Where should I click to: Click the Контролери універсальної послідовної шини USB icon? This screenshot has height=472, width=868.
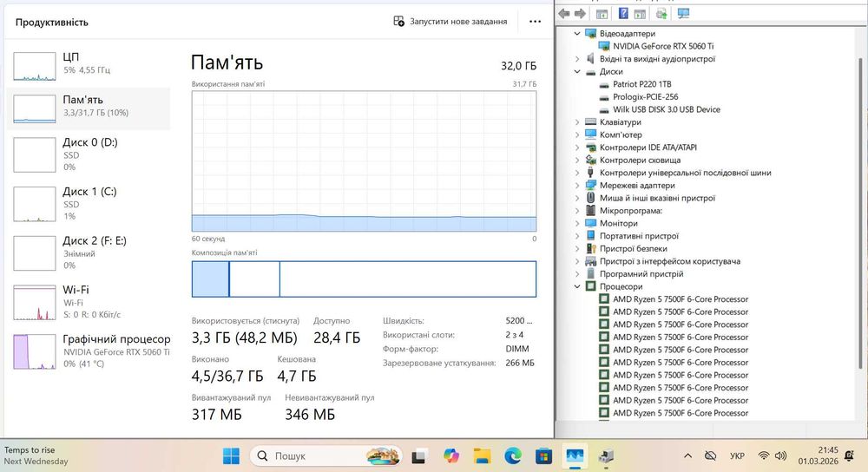(590, 173)
